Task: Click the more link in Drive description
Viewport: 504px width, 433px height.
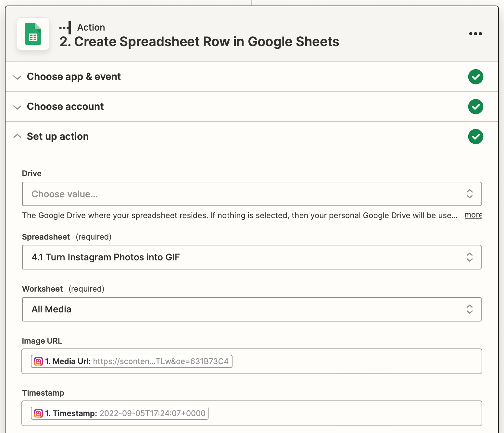Action: point(473,215)
